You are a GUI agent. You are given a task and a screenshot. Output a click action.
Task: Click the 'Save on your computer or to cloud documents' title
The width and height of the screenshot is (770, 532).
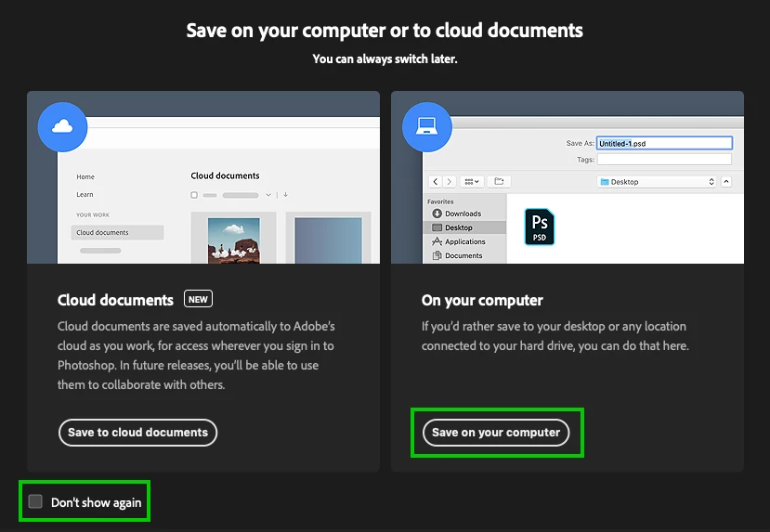tap(385, 31)
